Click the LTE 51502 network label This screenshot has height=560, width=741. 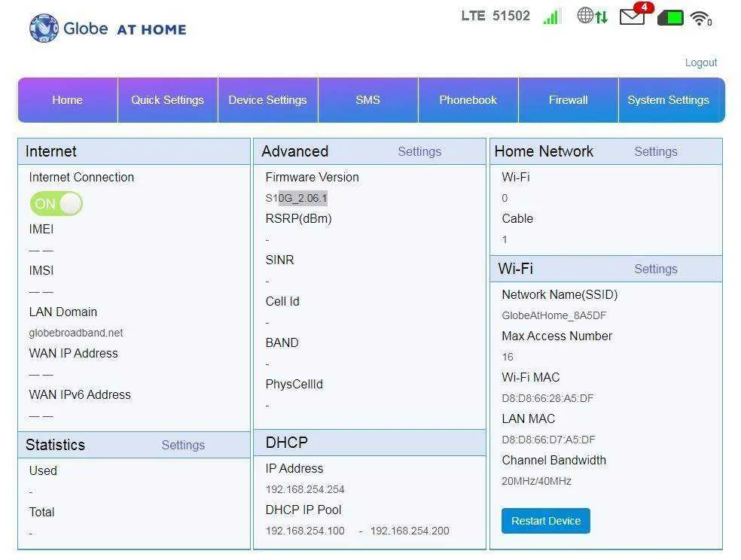click(x=496, y=16)
